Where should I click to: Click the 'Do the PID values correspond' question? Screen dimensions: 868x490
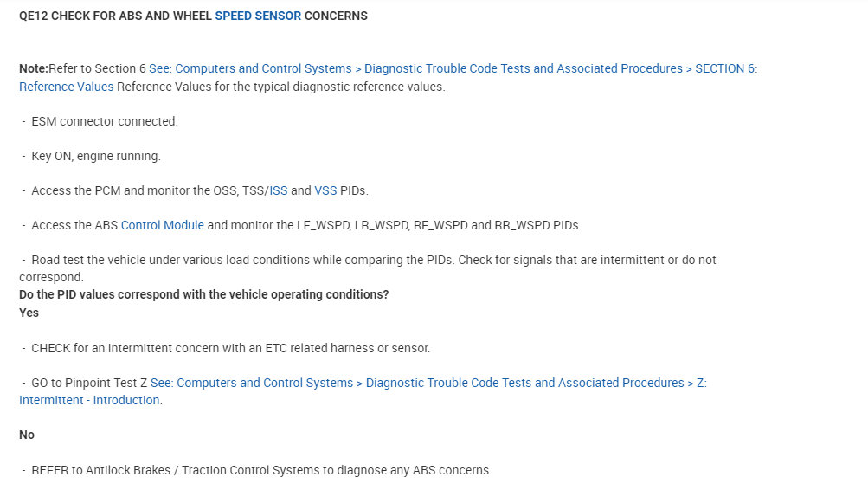pyautogui.click(x=203, y=294)
